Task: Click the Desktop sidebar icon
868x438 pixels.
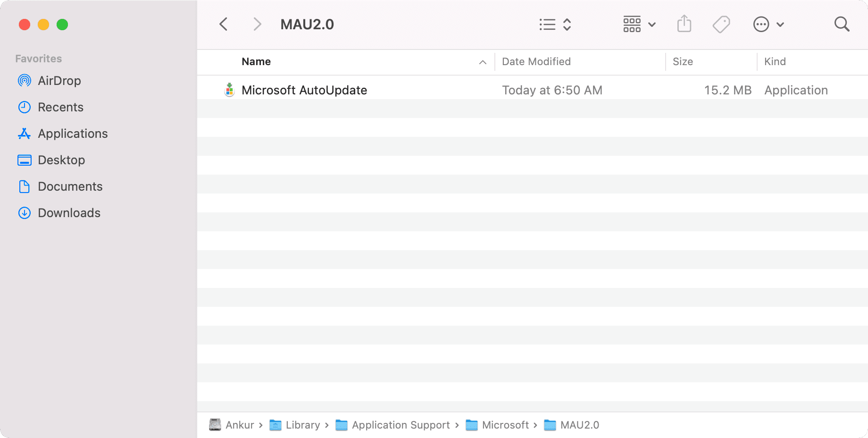Action: tap(25, 160)
